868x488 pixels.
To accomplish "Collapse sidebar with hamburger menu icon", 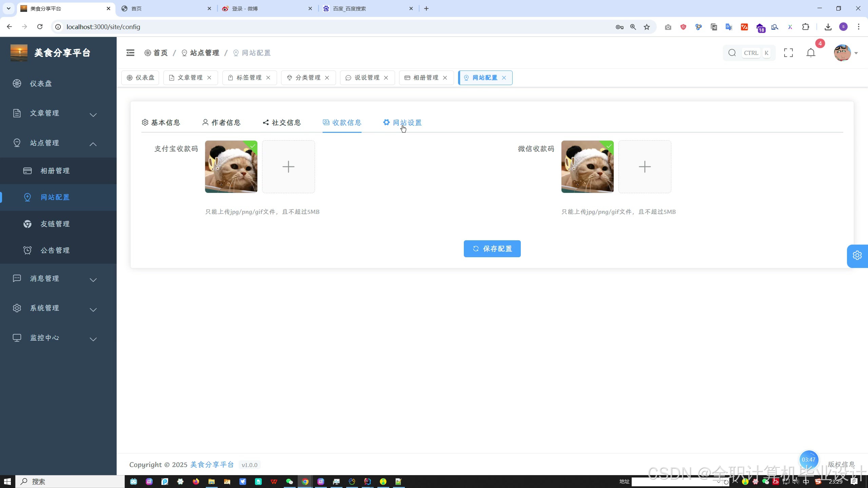I will pyautogui.click(x=130, y=53).
